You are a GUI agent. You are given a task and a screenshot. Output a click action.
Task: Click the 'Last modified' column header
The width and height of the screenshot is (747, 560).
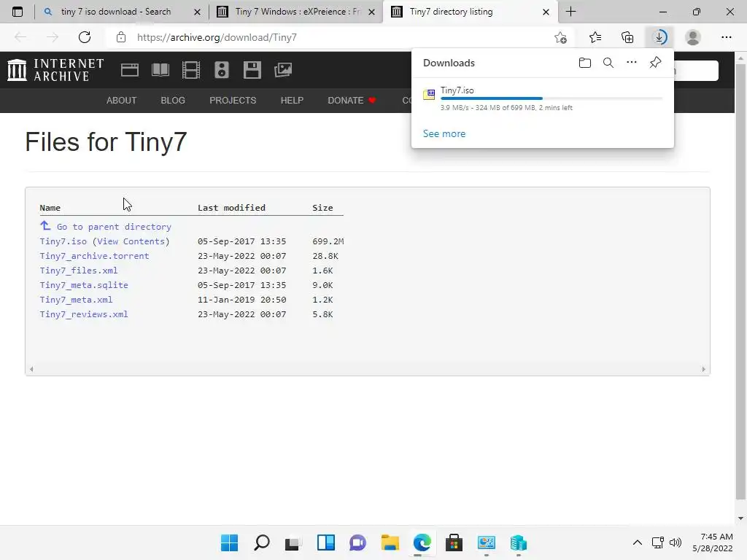coord(231,208)
